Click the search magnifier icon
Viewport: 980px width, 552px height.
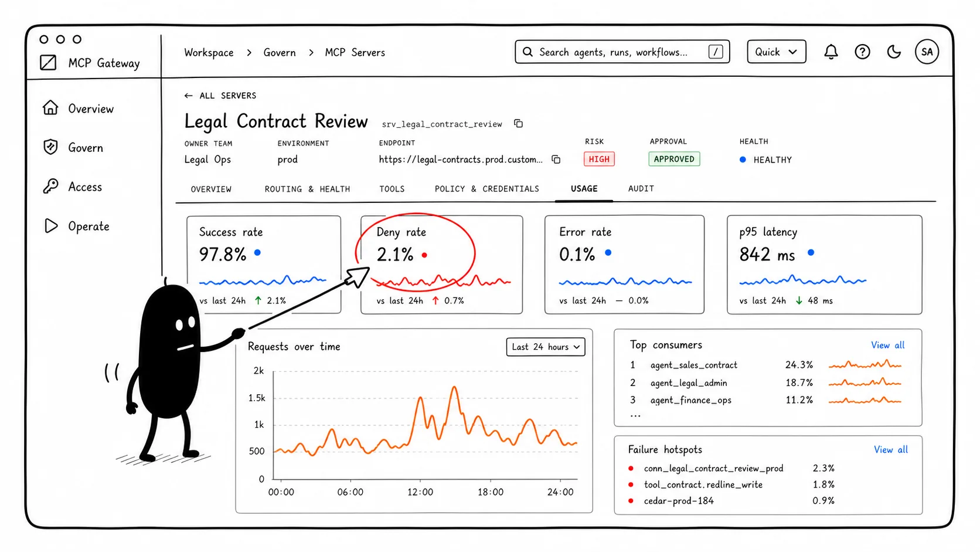[x=528, y=52]
